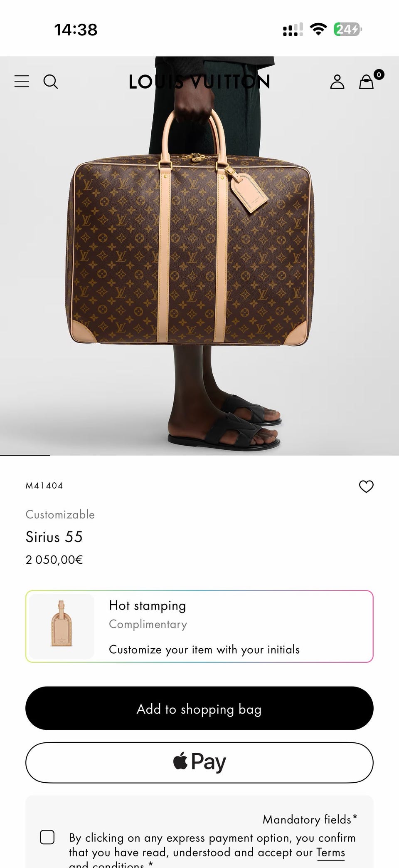The height and width of the screenshot is (868, 399).
Task: Tap the Wi-Fi status icon
Action: click(318, 29)
